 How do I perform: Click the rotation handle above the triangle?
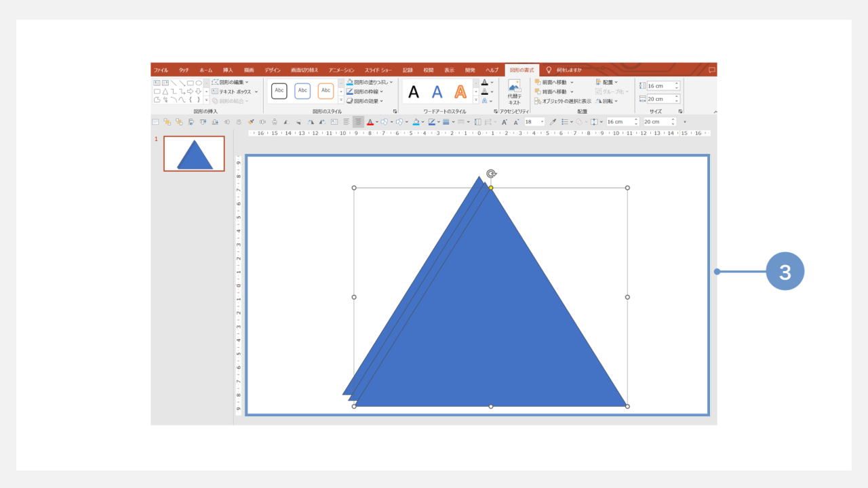pos(491,174)
